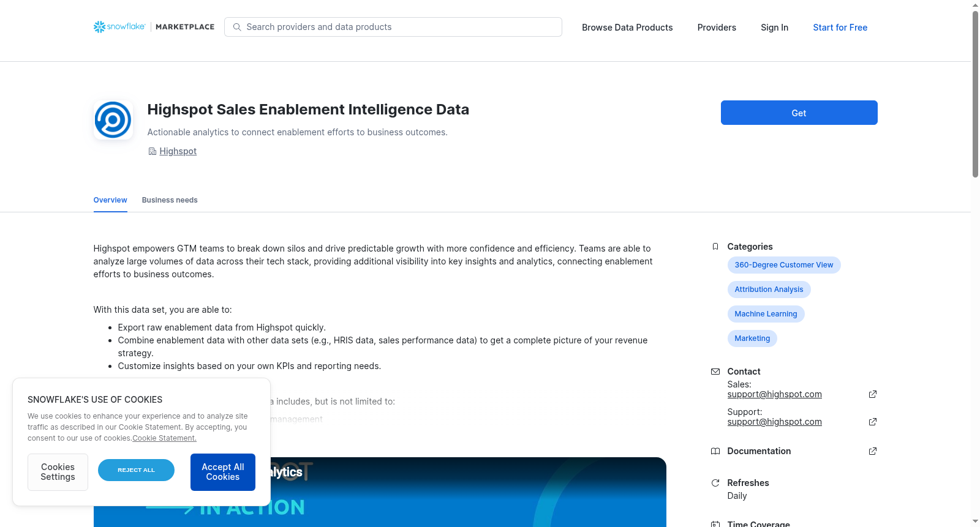Click the REJECT ALL cookies button
Image resolution: width=980 pixels, height=527 pixels.
tap(136, 470)
